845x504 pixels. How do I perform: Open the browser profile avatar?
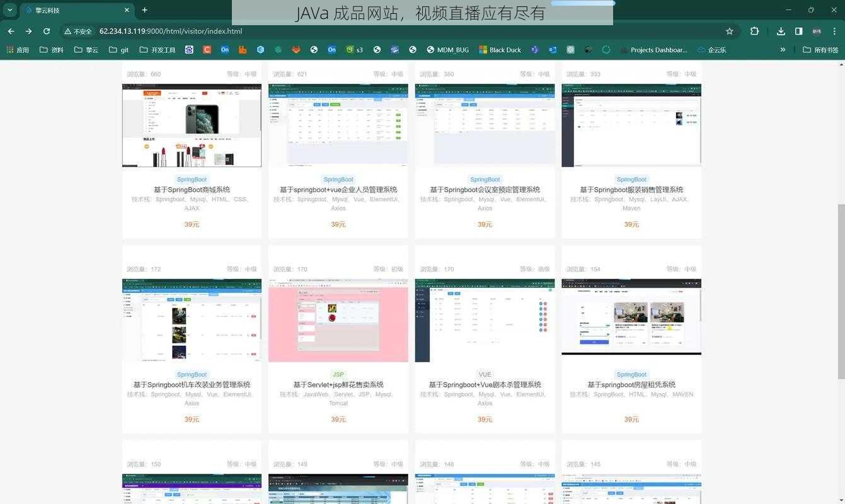click(x=817, y=31)
